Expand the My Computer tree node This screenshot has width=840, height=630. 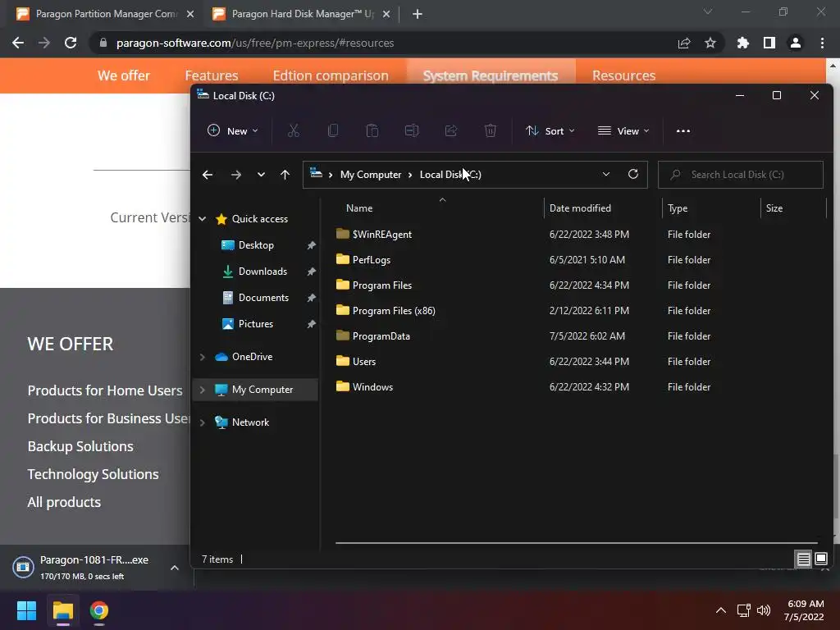203,390
